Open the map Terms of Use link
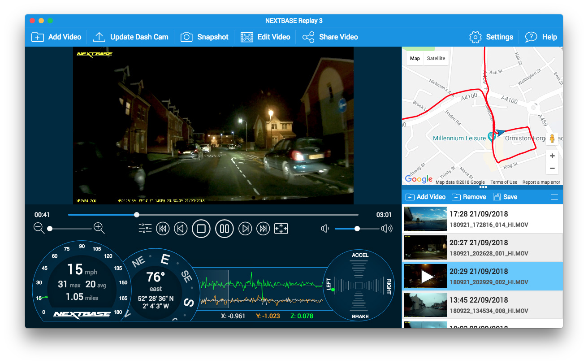The width and height of the screenshot is (588, 364). (504, 182)
